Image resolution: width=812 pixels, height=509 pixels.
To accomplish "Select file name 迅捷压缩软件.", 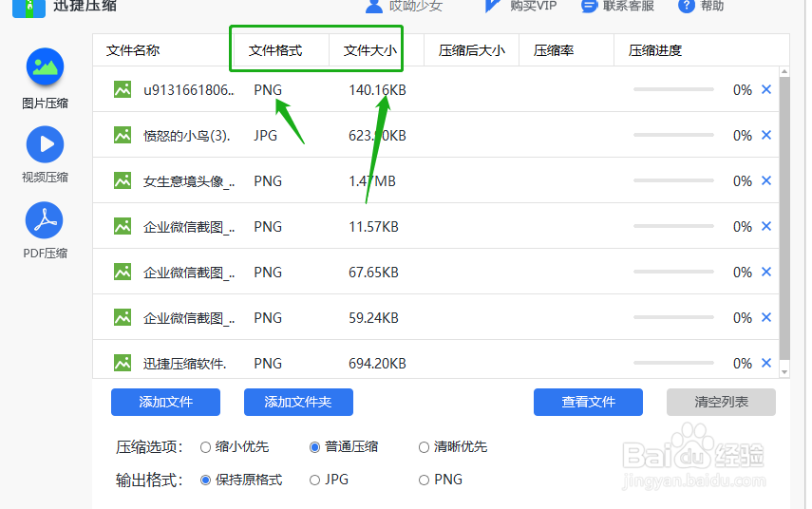I will (x=185, y=364).
